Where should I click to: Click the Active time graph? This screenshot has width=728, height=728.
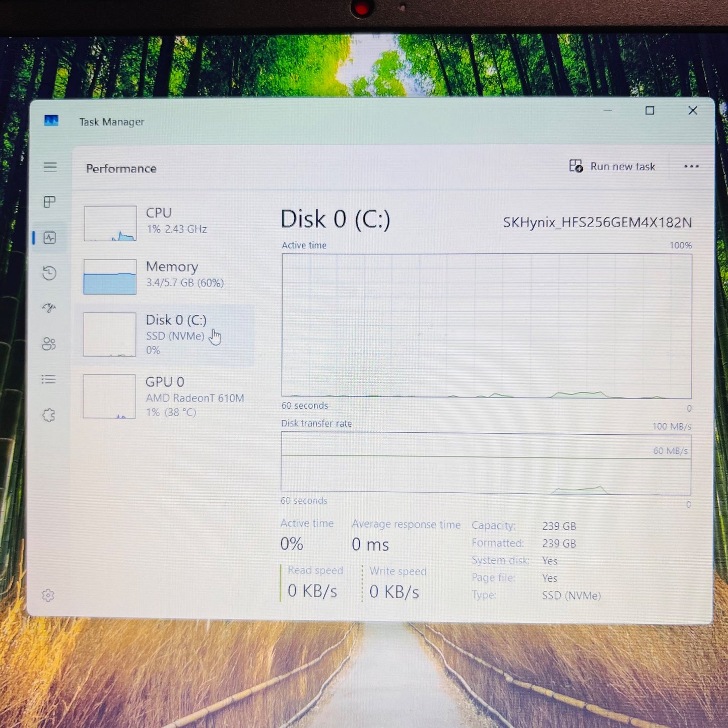(x=487, y=326)
